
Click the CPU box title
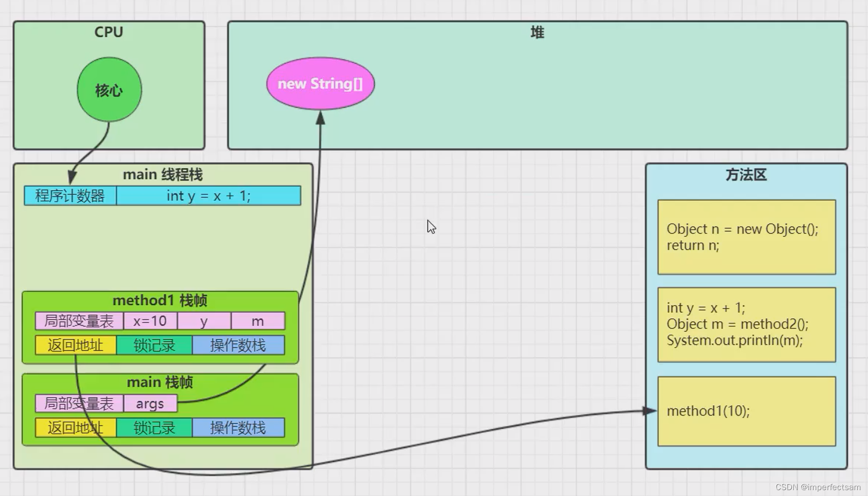pyautogui.click(x=109, y=32)
